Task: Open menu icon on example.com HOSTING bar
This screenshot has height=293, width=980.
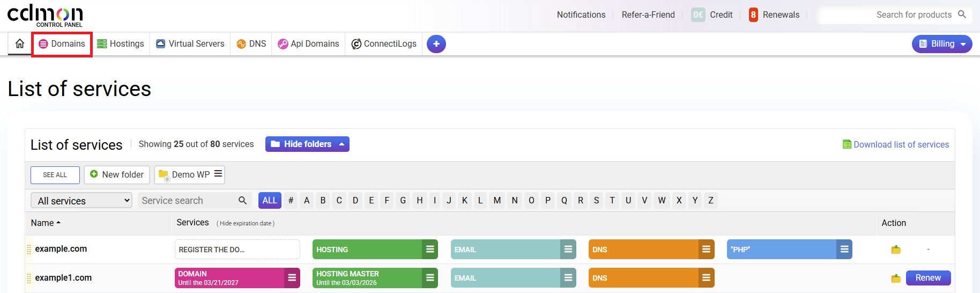Action: pos(430,250)
